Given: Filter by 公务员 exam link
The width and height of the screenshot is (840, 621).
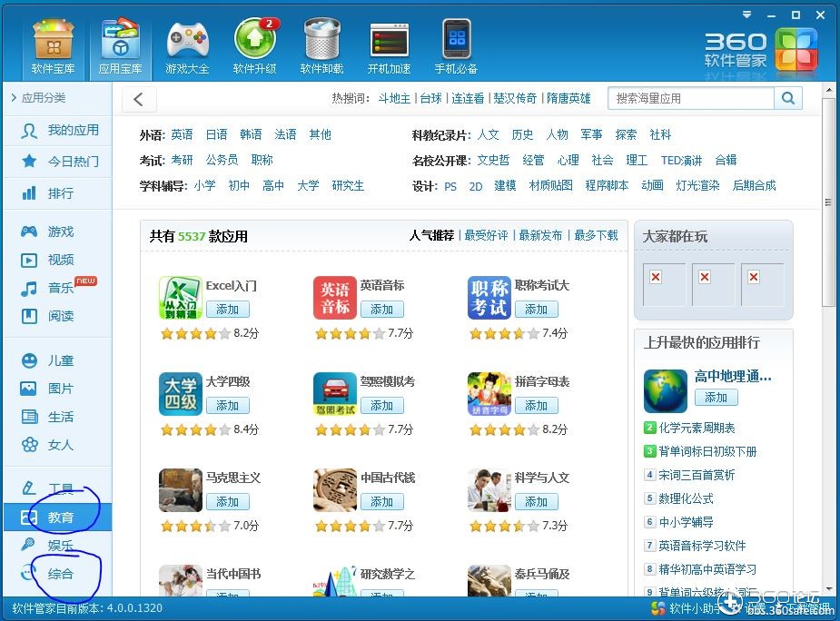Looking at the screenshot, I should 222,160.
